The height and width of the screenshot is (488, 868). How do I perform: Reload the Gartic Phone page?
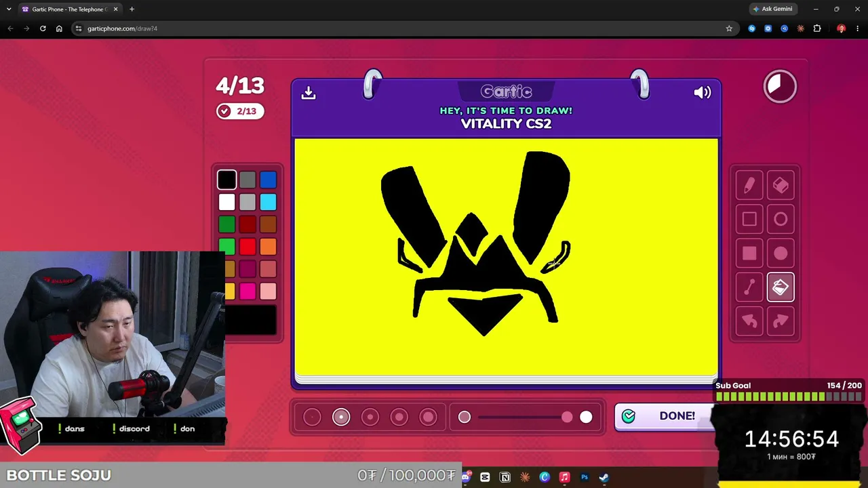43,28
